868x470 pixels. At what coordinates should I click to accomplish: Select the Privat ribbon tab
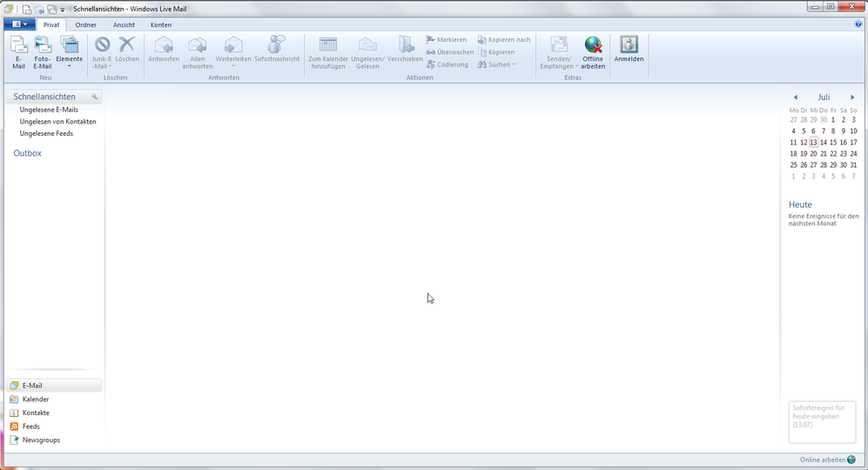tap(51, 25)
